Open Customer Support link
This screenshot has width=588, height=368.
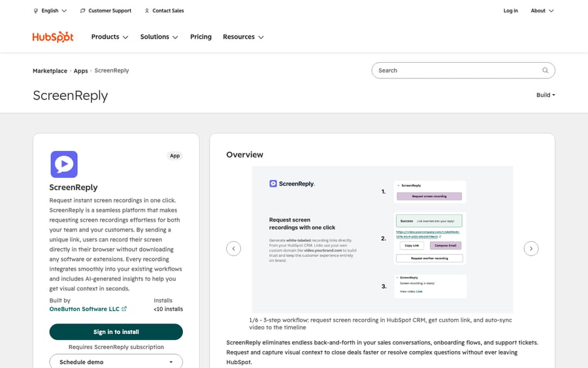106,11
